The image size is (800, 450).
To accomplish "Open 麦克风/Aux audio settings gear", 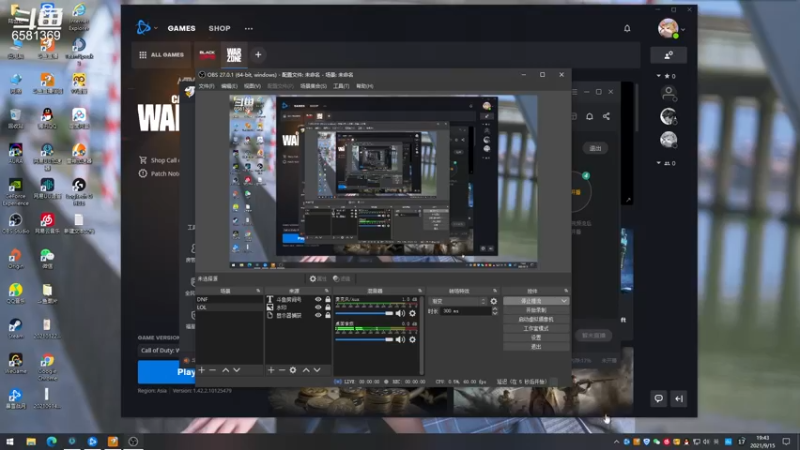I will 412,313.
